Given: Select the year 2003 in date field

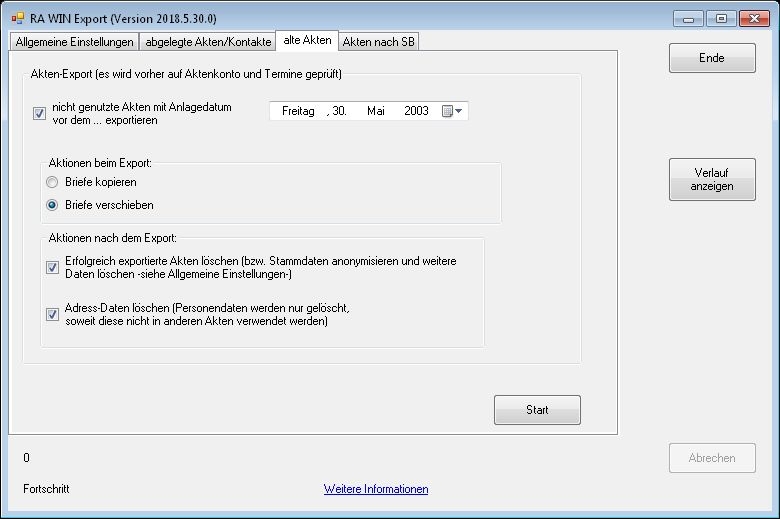Looking at the screenshot, I should point(416,111).
